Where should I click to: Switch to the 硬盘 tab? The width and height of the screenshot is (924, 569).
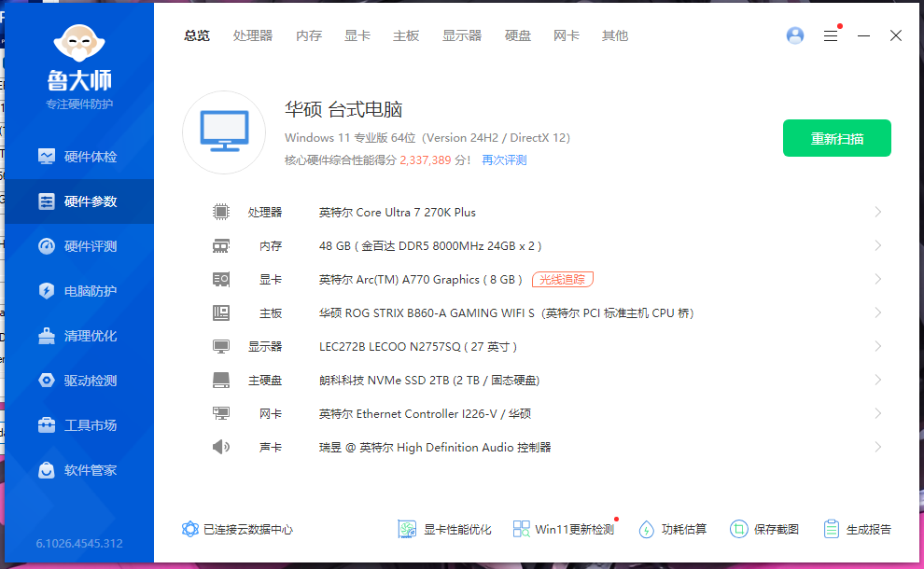pos(518,35)
